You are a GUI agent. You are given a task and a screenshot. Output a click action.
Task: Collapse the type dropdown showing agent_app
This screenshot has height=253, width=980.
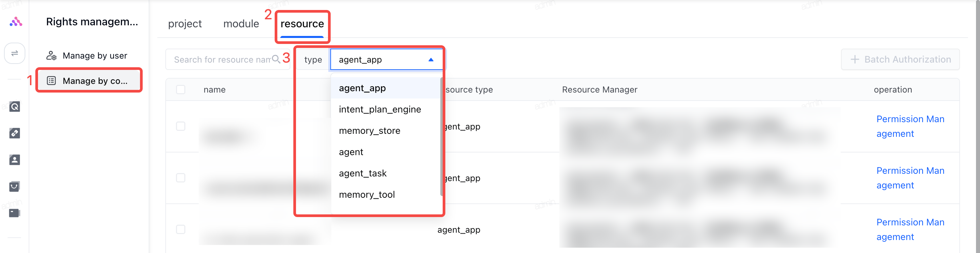coord(387,60)
